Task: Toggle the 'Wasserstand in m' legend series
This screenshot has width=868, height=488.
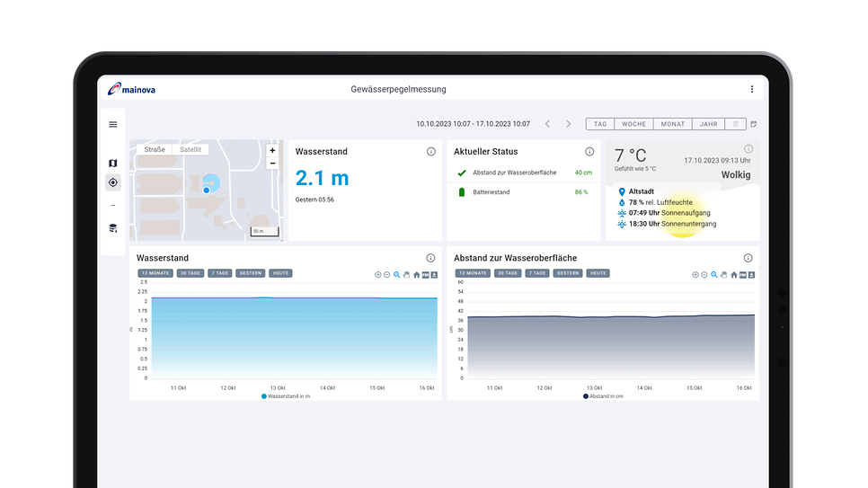Action: (x=286, y=395)
